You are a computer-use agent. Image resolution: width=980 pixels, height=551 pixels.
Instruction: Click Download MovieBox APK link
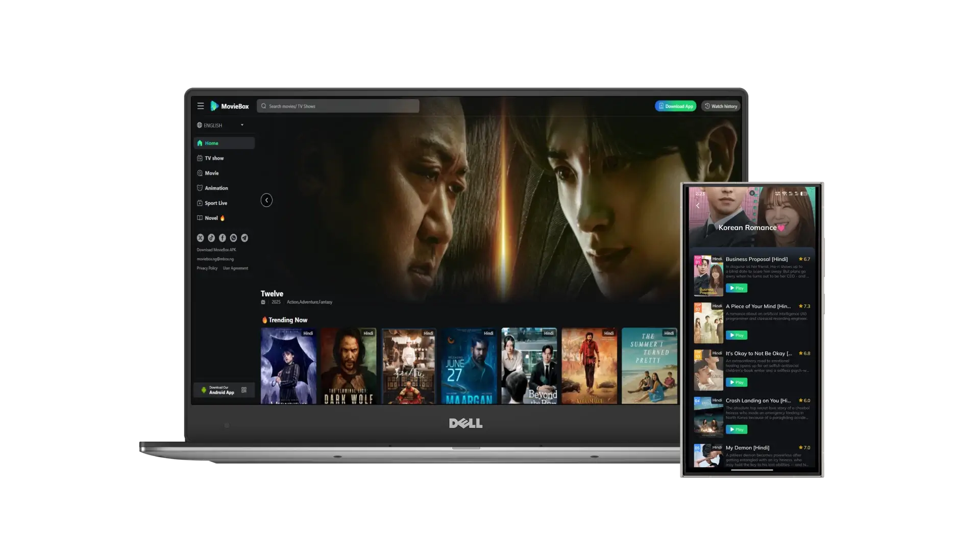pyautogui.click(x=216, y=250)
